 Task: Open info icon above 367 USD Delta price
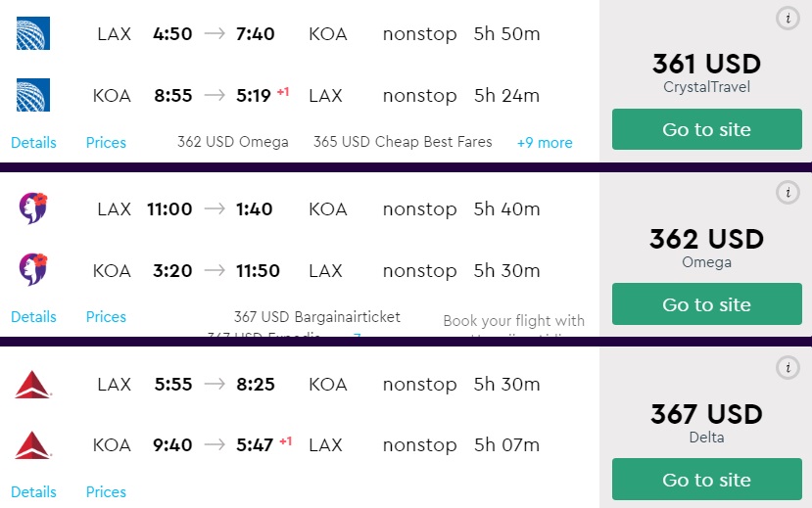788,368
